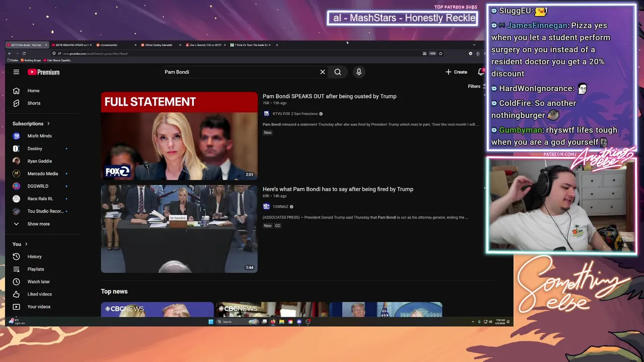Open the Your videos icon

(16, 307)
